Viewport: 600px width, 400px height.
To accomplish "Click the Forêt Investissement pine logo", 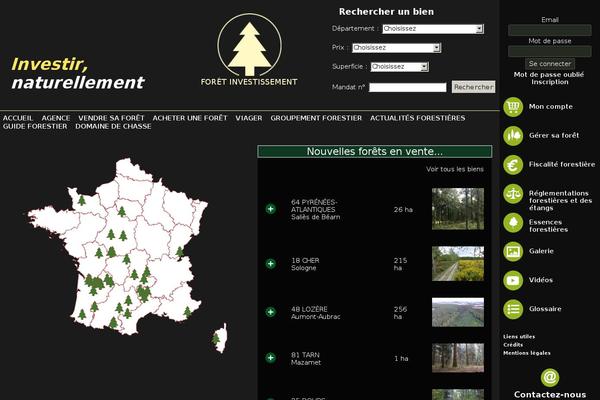I will pyautogui.click(x=249, y=49).
